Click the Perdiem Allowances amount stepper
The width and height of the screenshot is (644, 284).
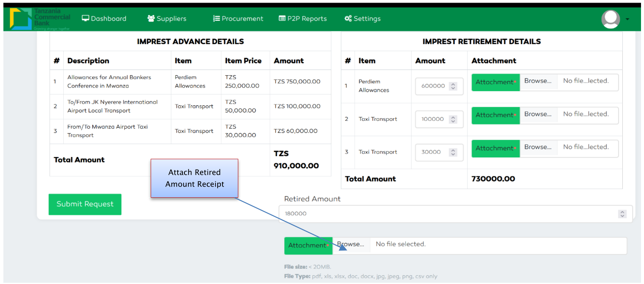click(453, 86)
